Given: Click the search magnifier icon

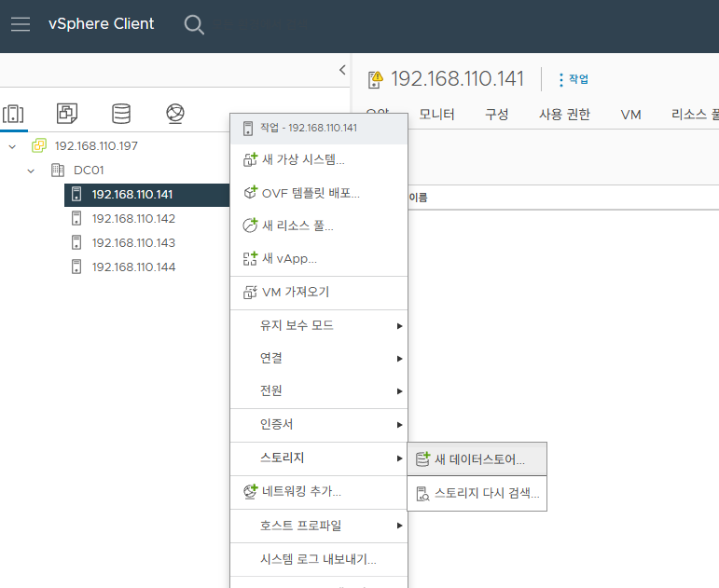Looking at the screenshot, I should (x=194, y=25).
